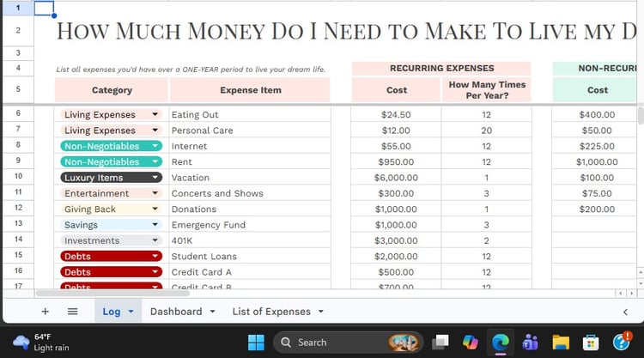Open Non-Negotiables dropdown for Rent row
644x358 pixels.
[x=155, y=161]
